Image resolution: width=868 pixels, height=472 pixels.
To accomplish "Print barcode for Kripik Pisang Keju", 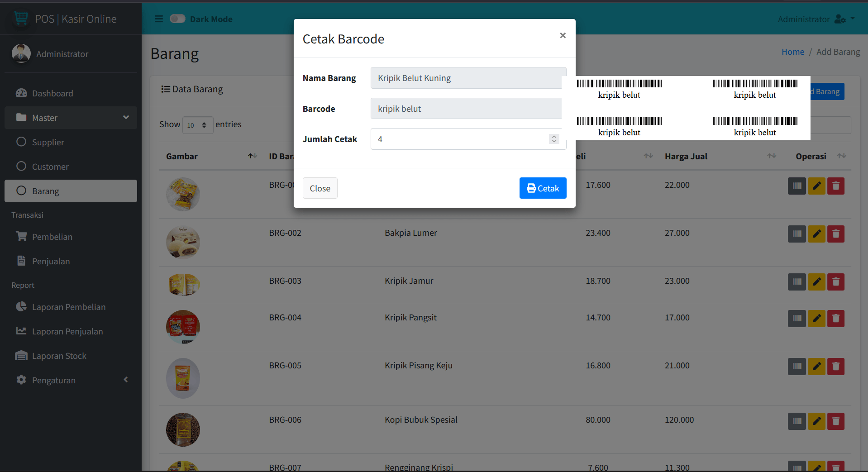I will point(796,367).
